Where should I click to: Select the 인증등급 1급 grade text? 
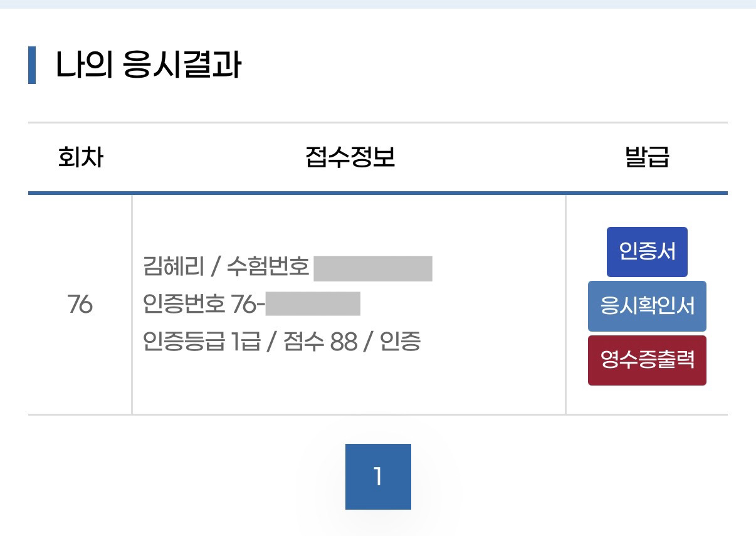pos(201,342)
